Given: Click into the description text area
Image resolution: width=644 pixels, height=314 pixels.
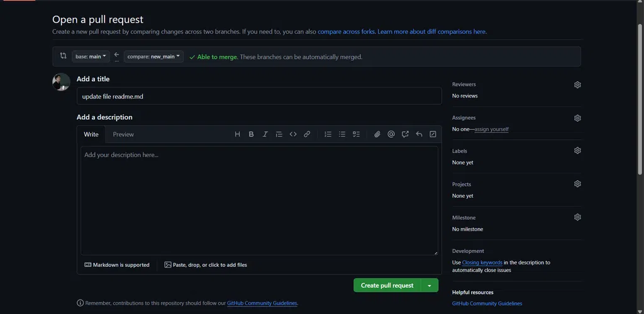Looking at the screenshot, I should (259, 201).
